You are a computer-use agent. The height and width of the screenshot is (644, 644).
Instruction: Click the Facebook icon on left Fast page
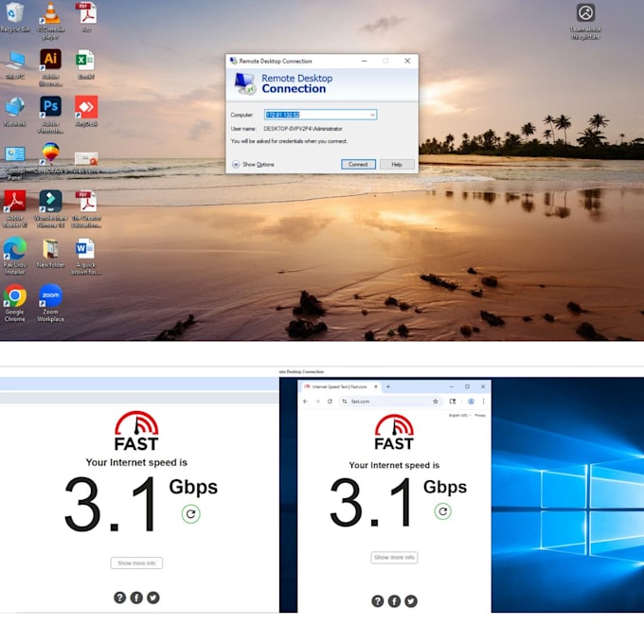136,598
